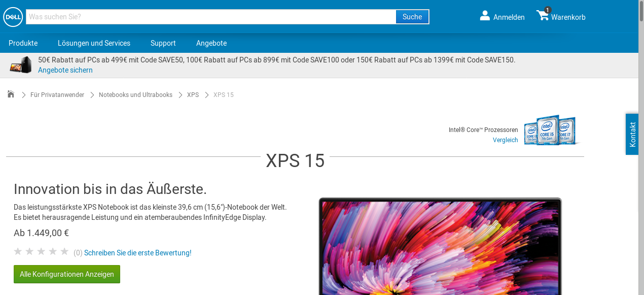Click the XPS 15 laptop product image
The height and width of the screenshot is (295, 644).
(440, 246)
